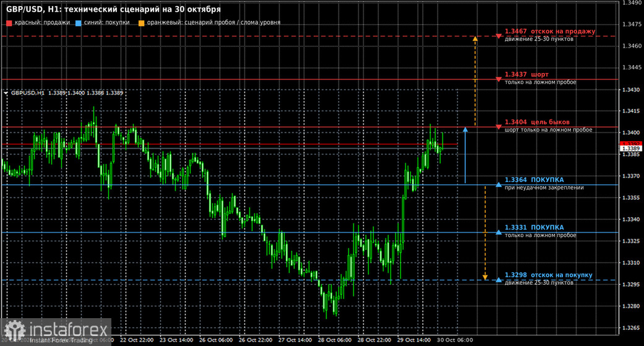Click the '23 Oct 14:00' time axis label
644x346 pixels.
(x=176, y=340)
